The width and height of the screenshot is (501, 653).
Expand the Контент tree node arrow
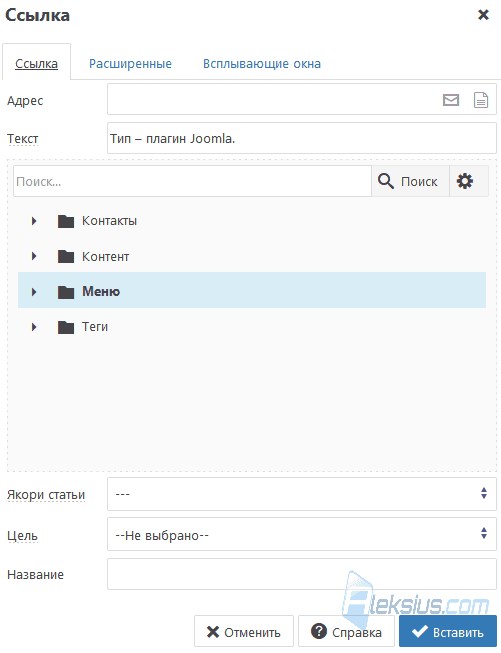34,256
